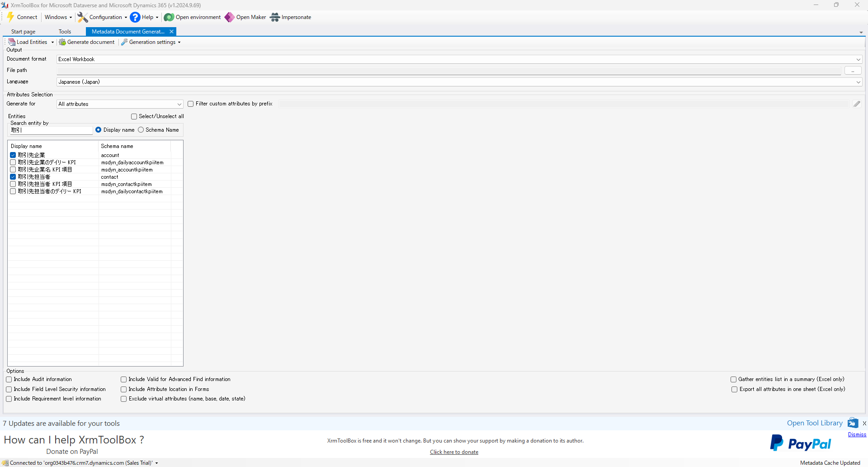Image resolution: width=868 pixels, height=467 pixels.
Task: Open the Generate for attributes dropdown
Action: 179,104
